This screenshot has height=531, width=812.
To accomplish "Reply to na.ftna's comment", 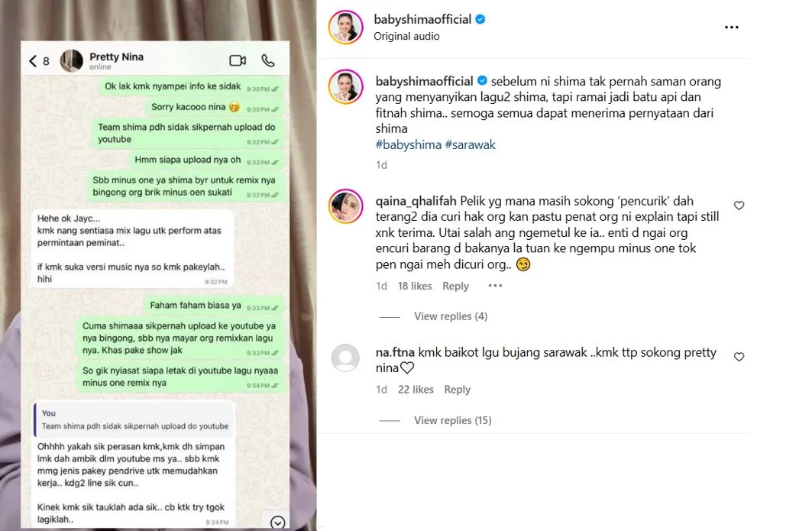I will pyautogui.click(x=458, y=390).
